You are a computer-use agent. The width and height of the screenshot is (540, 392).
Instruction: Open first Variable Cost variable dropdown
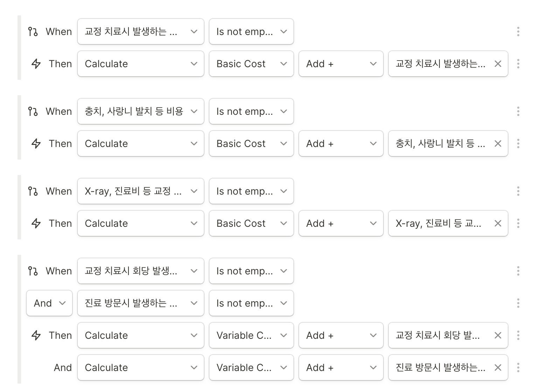click(x=251, y=335)
